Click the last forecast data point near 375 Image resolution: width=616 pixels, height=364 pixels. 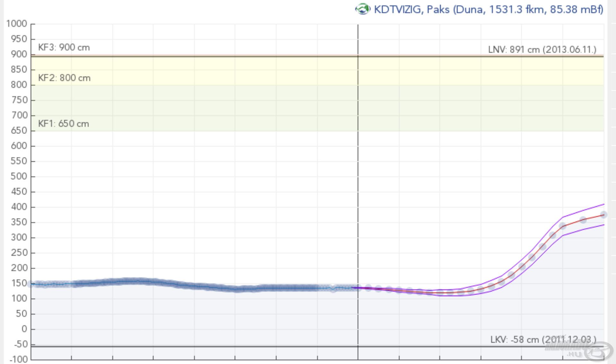tap(603, 215)
